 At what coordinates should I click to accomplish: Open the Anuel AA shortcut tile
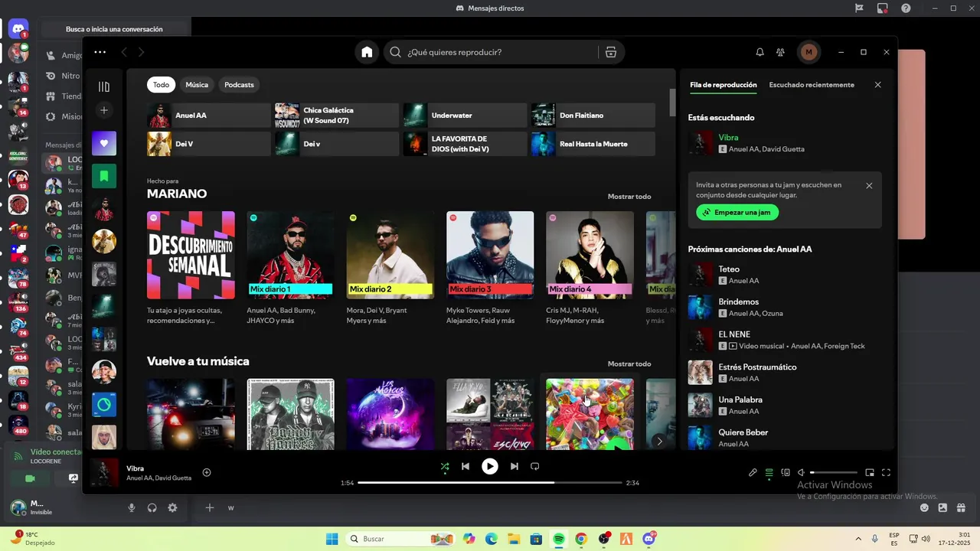209,116
